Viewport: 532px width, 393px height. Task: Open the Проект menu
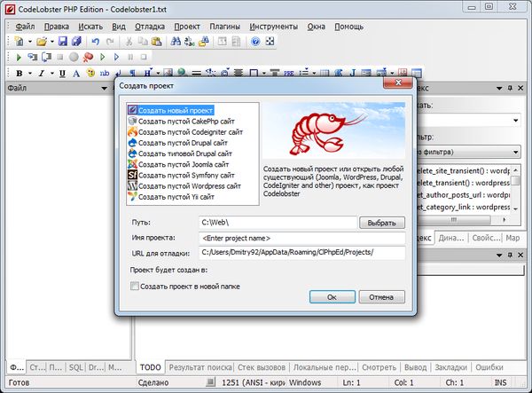(187, 27)
